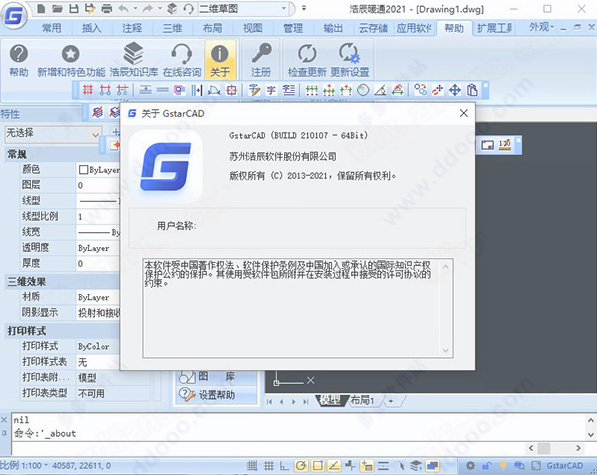Open quick access toolbar customize arrow
Viewport: 597px width, 475px height.
(304, 8)
